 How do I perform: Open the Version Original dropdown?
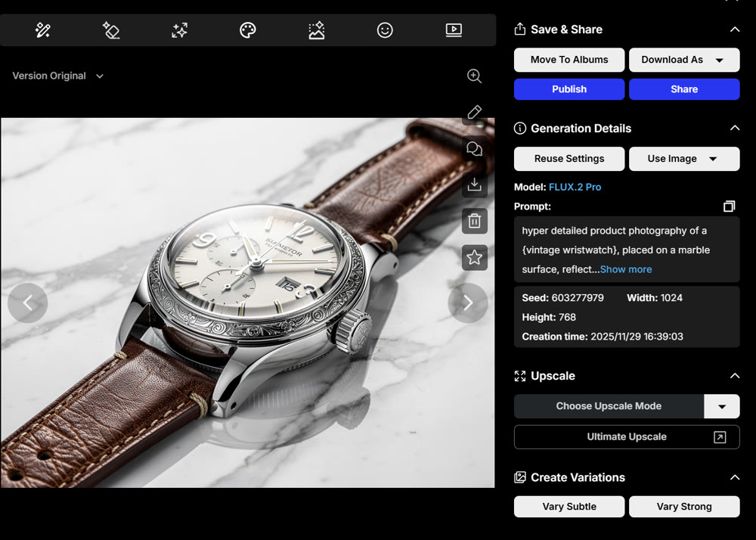tap(57, 76)
